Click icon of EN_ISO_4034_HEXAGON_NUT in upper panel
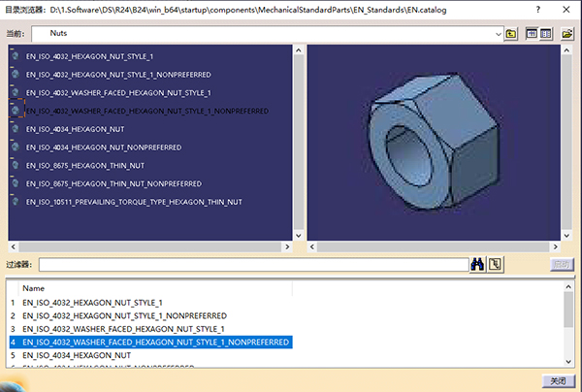The height and width of the screenshot is (392, 582). click(15, 129)
